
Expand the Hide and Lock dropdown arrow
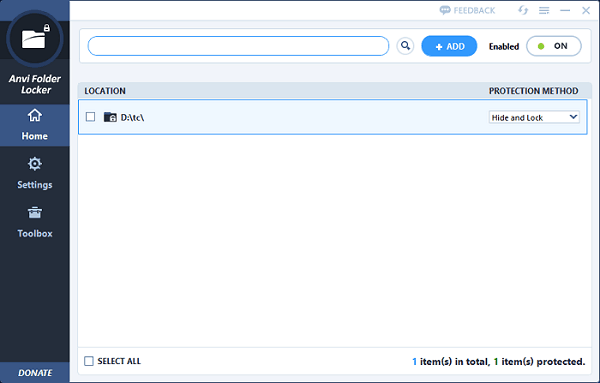click(573, 117)
